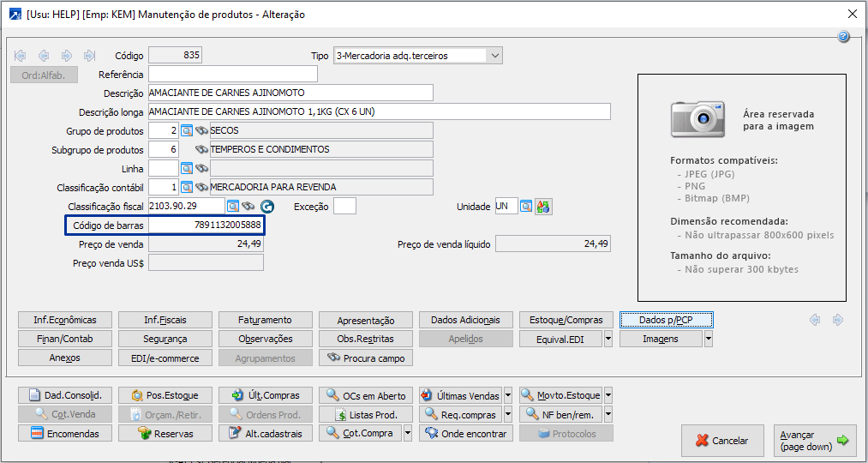The height and width of the screenshot is (463, 868).
Task: Expand the arrow next to Equival.EDI
Action: (x=608, y=339)
